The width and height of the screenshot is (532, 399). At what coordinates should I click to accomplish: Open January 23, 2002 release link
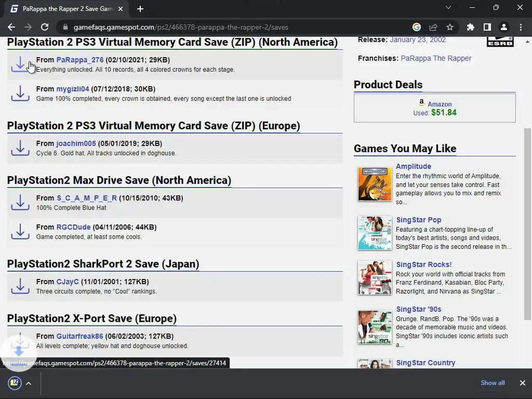click(x=418, y=39)
